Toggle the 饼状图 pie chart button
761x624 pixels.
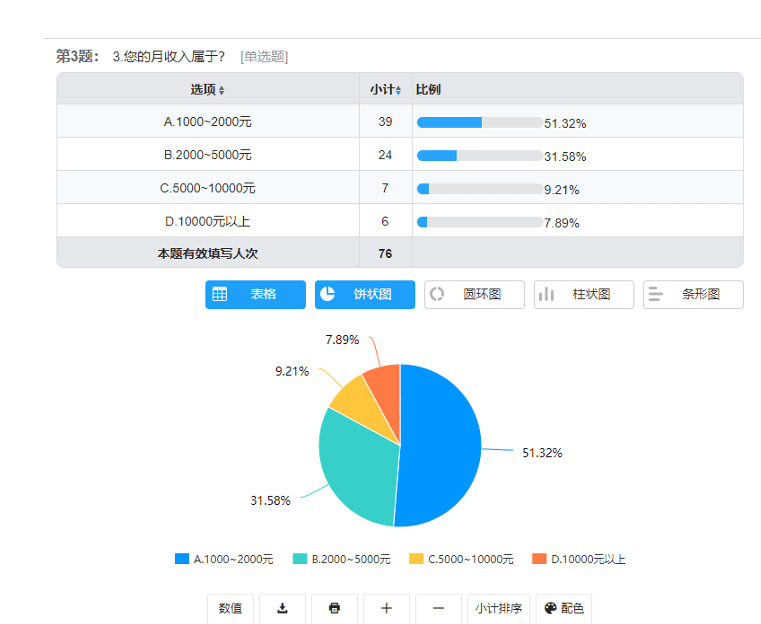364,295
